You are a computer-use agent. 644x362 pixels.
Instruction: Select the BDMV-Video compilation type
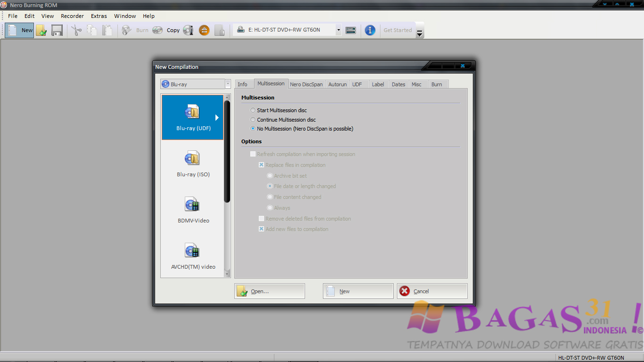click(x=193, y=210)
